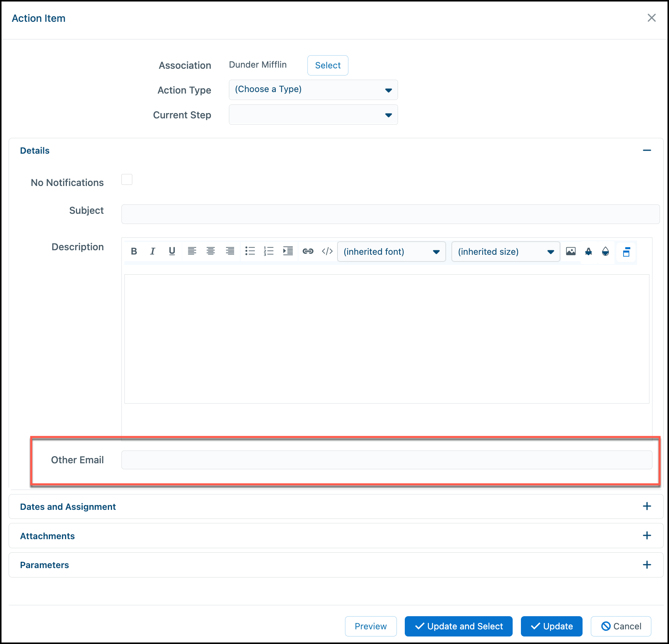
Task: Click into the Subject field
Action: [x=391, y=214]
